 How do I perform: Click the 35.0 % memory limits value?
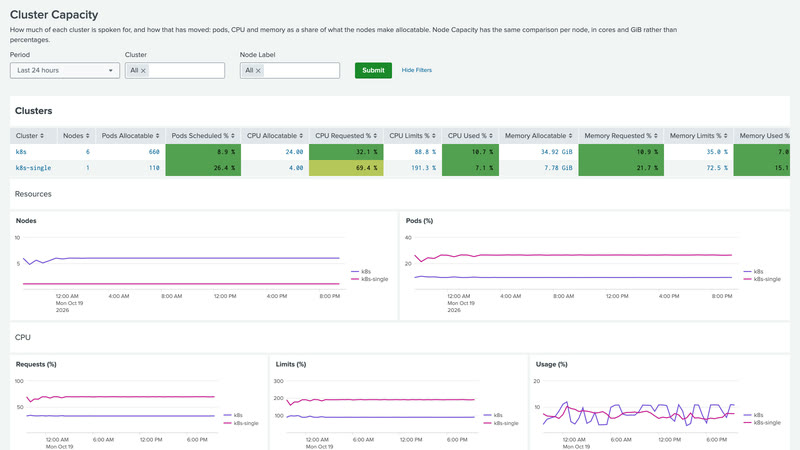click(717, 152)
